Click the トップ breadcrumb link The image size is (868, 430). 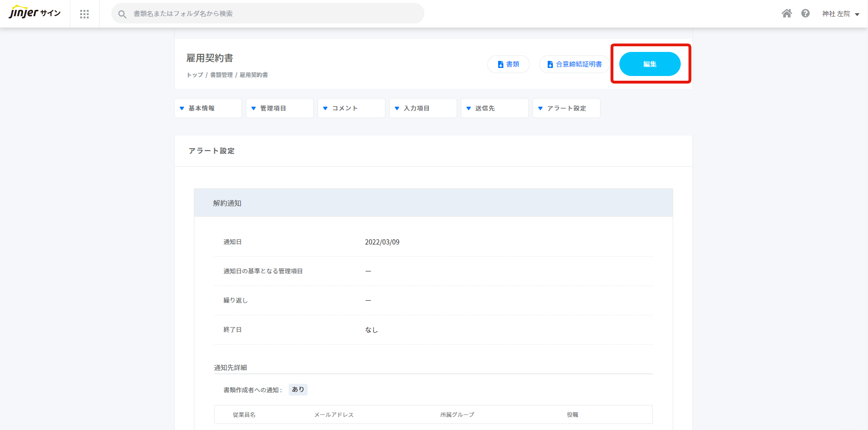pyautogui.click(x=195, y=75)
